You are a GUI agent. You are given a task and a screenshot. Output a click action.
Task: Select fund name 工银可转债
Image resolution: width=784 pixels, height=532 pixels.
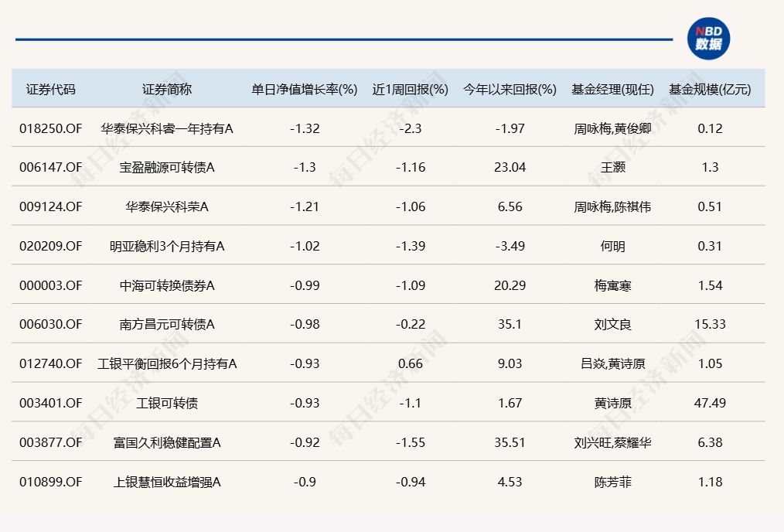click(x=167, y=403)
